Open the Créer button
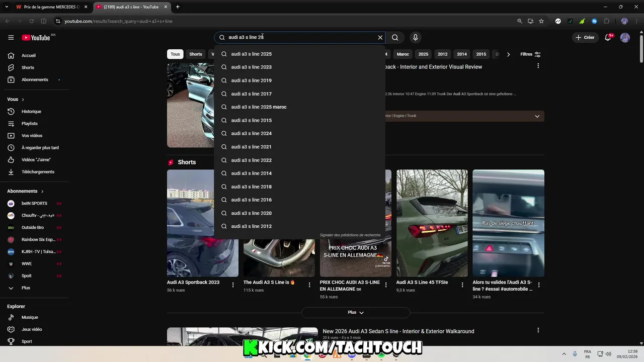The width and height of the screenshot is (644, 362). tap(585, 37)
